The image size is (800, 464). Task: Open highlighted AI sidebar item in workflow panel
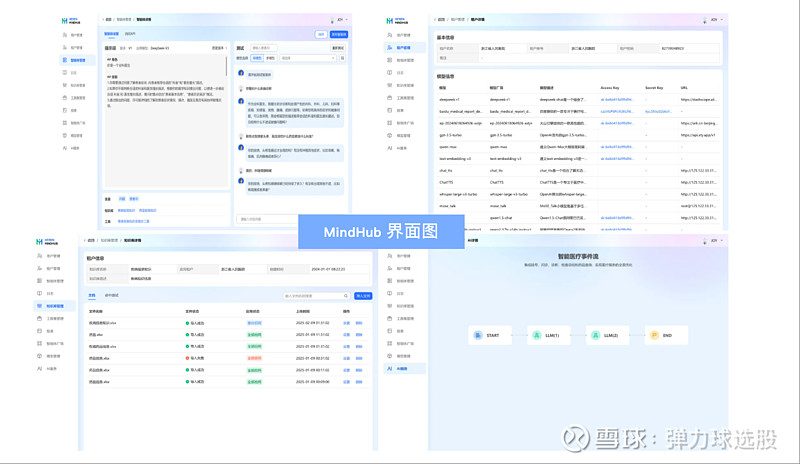click(404, 369)
